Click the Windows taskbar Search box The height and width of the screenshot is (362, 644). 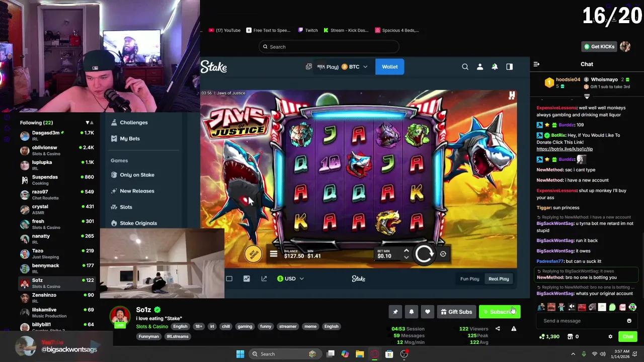click(x=285, y=354)
